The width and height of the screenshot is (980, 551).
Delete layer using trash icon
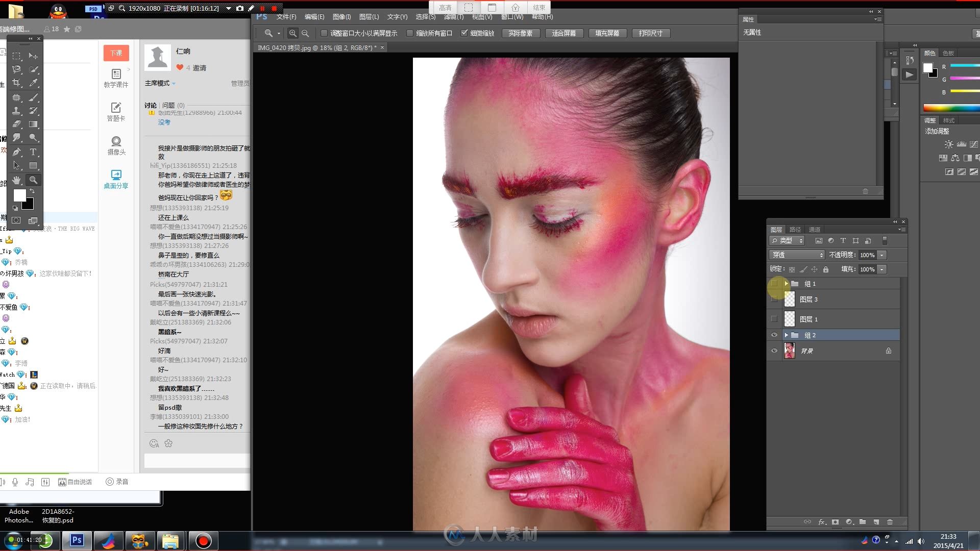(890, 522)
